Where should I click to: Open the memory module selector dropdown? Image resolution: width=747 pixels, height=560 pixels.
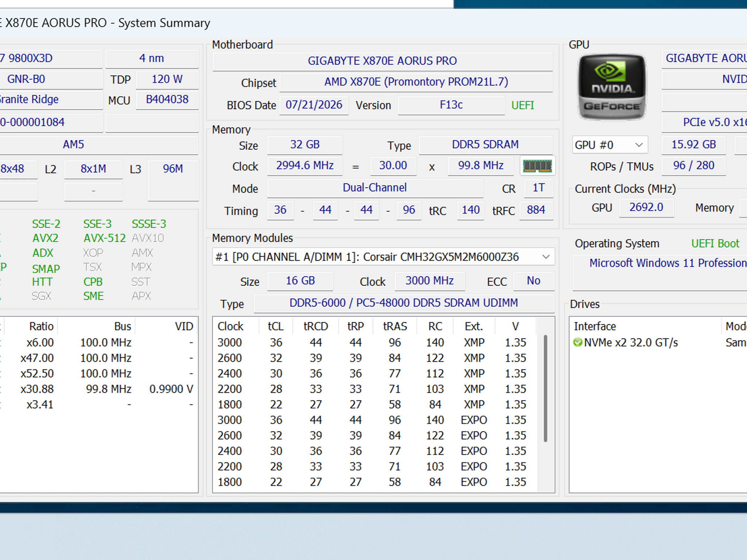[x=383, y=257]
